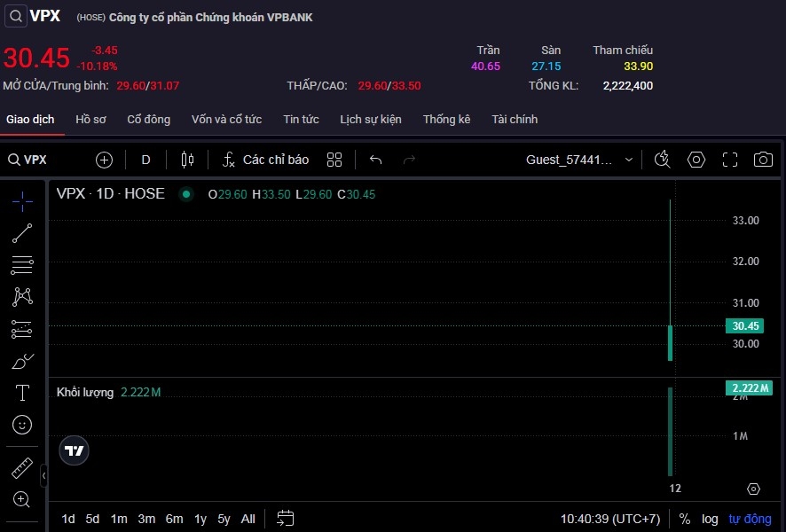Screen dimensions: 786x532
Task: Open chart settings hexagon icon
Action: 696,160
